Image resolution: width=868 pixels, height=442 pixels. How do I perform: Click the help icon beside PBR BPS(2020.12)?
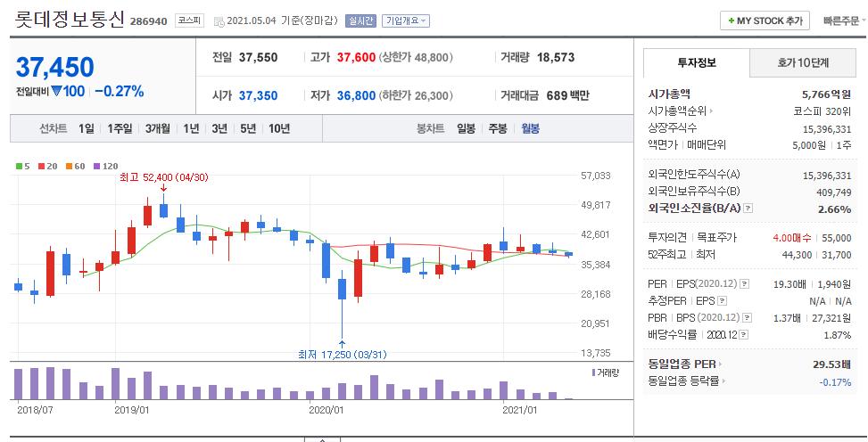[x=747, y=318]
